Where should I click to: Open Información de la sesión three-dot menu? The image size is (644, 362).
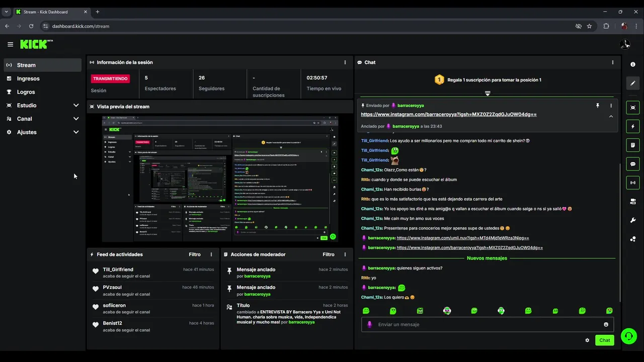(345, 62)
